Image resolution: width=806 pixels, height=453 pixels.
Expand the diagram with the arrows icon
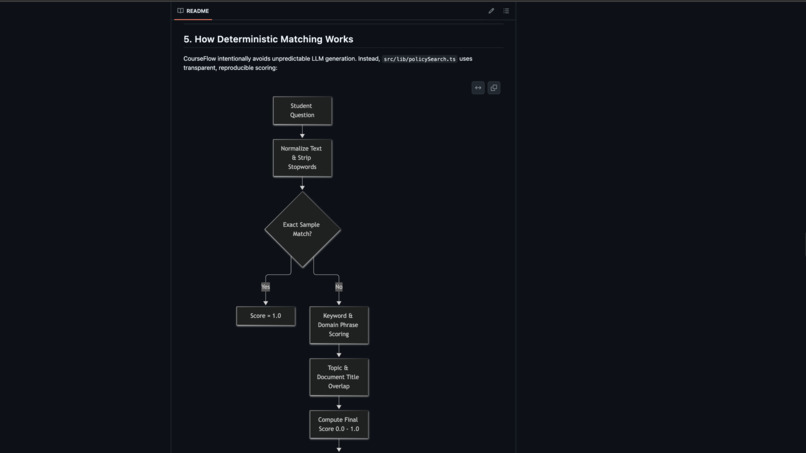tap(478, 88)
